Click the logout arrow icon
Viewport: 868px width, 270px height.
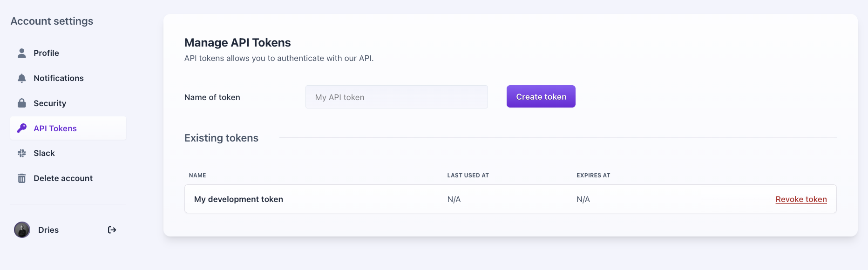click(112, 230)
